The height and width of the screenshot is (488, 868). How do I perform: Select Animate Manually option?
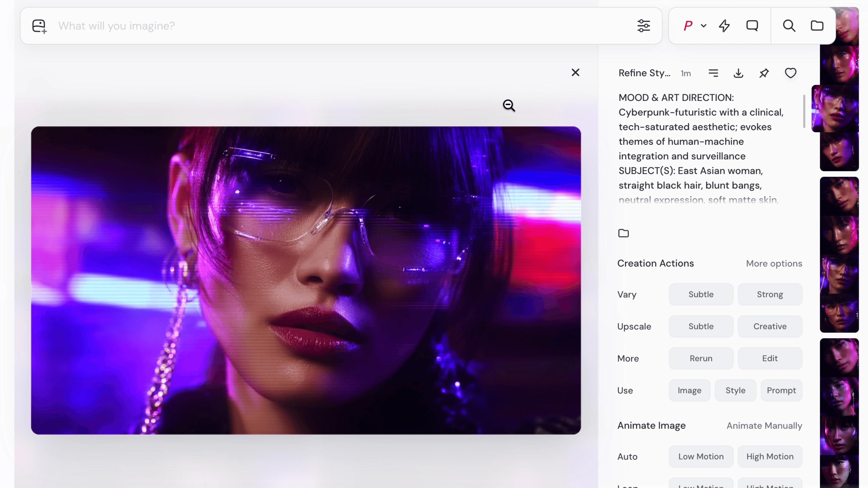click(x=764, y=426)
